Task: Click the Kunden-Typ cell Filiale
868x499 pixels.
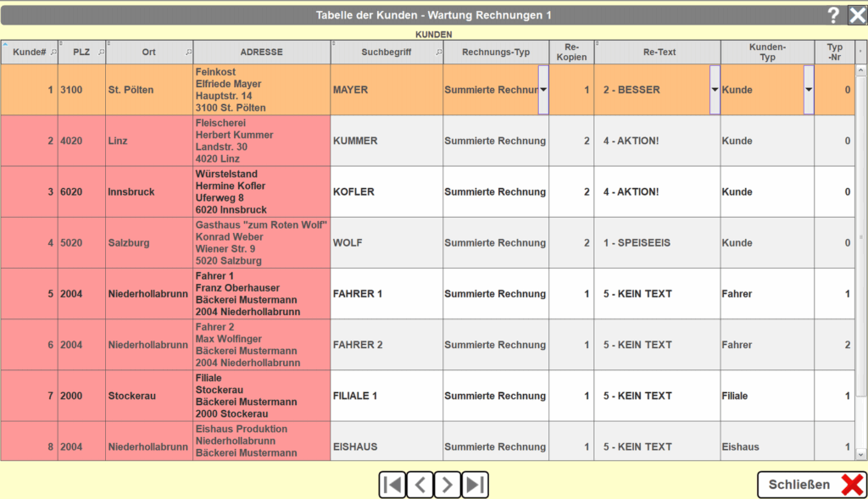Action: 768,396
